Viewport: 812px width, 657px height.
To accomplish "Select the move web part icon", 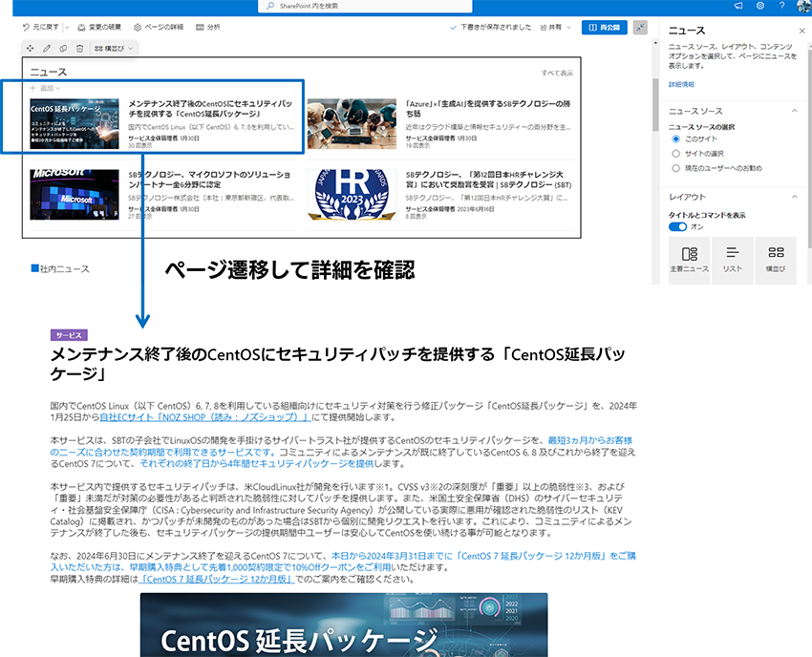I will click(x=30, y=48).
